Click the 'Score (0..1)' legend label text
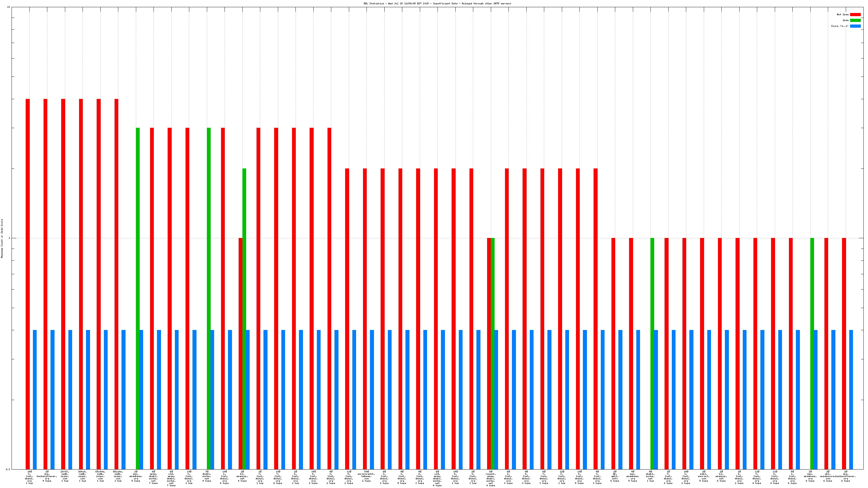The height and width of the screenshot is (488, 868). click(839, 26)
